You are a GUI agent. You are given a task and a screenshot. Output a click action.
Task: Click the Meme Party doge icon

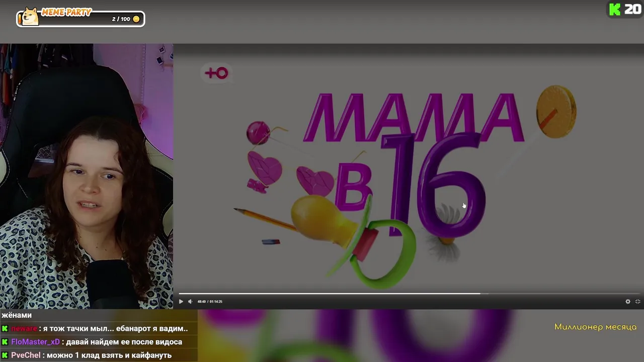point(30,17)
